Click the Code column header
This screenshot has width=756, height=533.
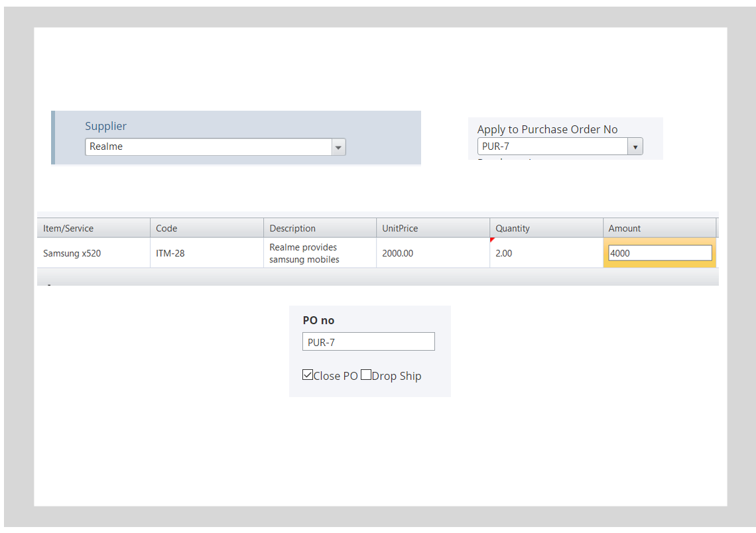tap(207, 228)
